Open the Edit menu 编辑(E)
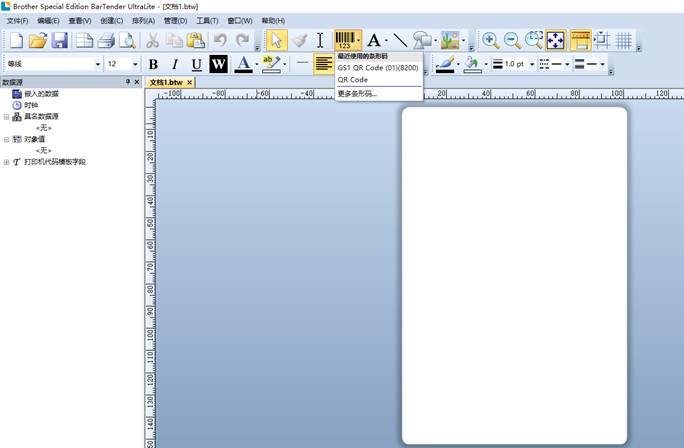The width and height of the screenshot is (684, 448). pos(48,21)
